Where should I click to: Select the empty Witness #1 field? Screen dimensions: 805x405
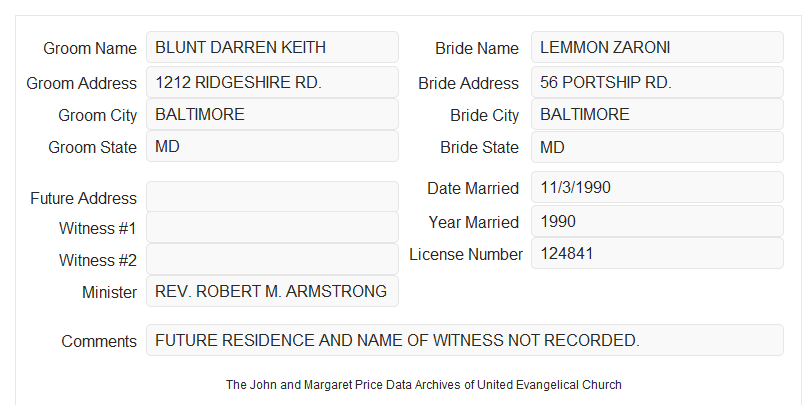point(272,227)
